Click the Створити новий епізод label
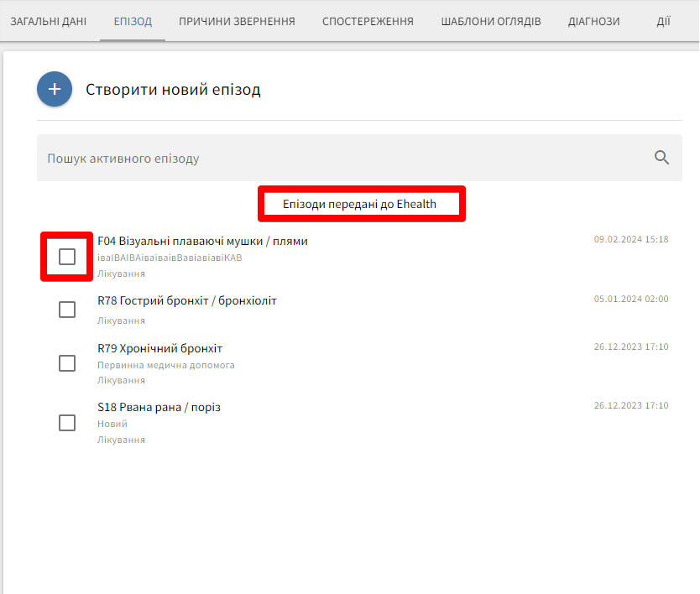Image resolution: width=700 pixels, height=594 pixels. tap(173, 90)
